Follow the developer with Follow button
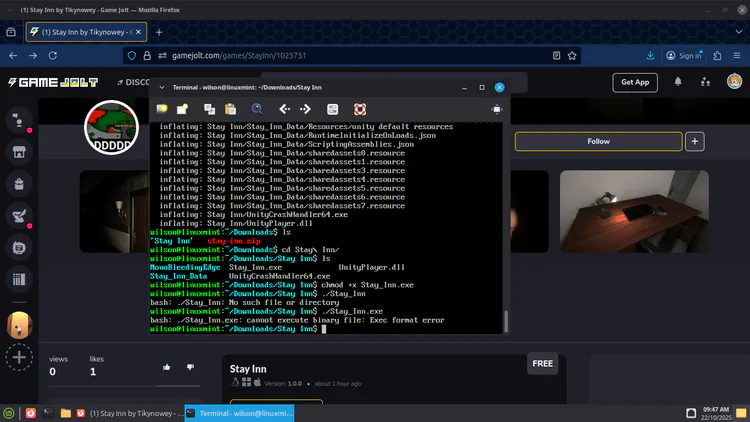The image size is (750, 422). tap(598, 142)
